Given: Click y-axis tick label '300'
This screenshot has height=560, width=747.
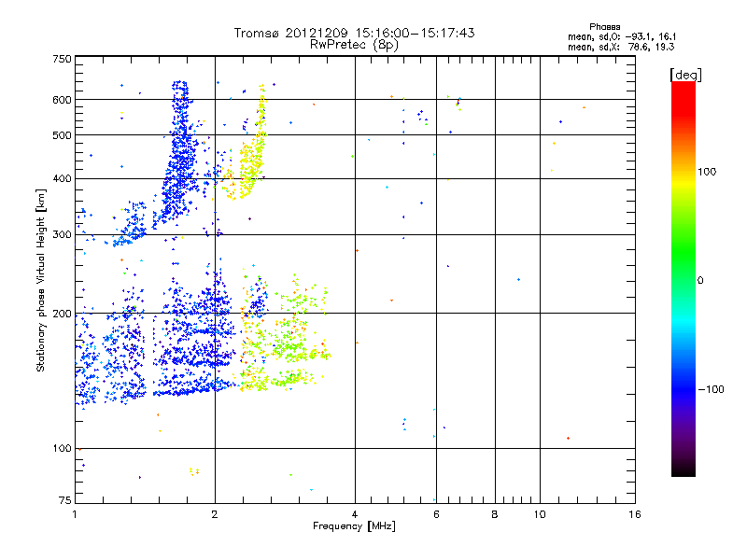Looking at the screenshot, I should pos(62,234).
